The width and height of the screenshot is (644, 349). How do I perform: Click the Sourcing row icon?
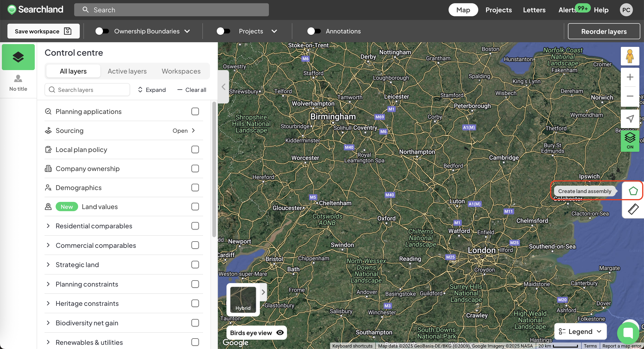tap(48, 130)
